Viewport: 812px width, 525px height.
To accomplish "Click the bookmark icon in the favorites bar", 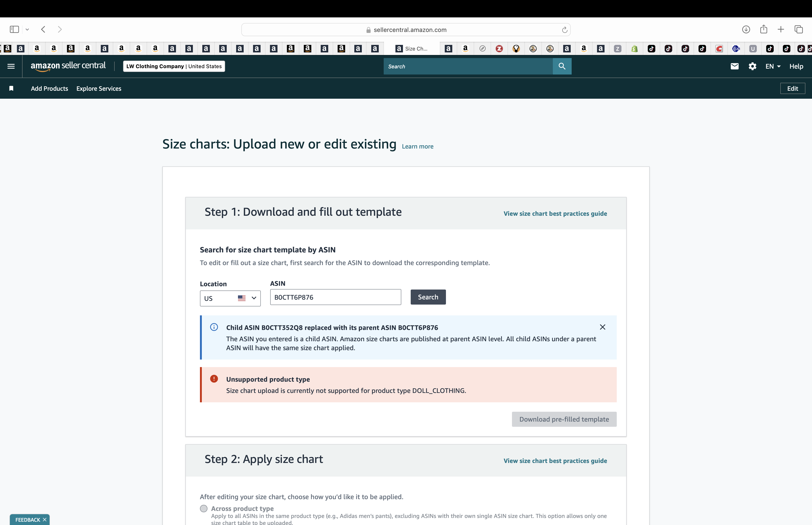I will (11, 88).
